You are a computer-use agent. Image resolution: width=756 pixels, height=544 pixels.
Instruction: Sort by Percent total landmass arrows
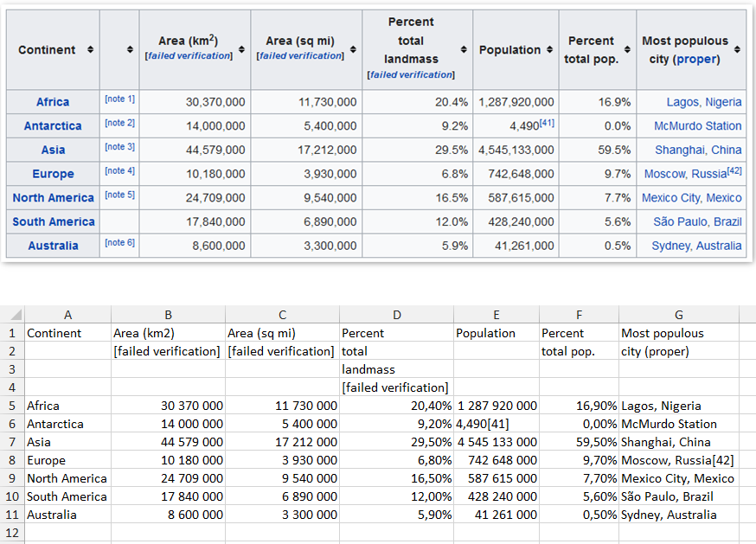pos(464,49)
